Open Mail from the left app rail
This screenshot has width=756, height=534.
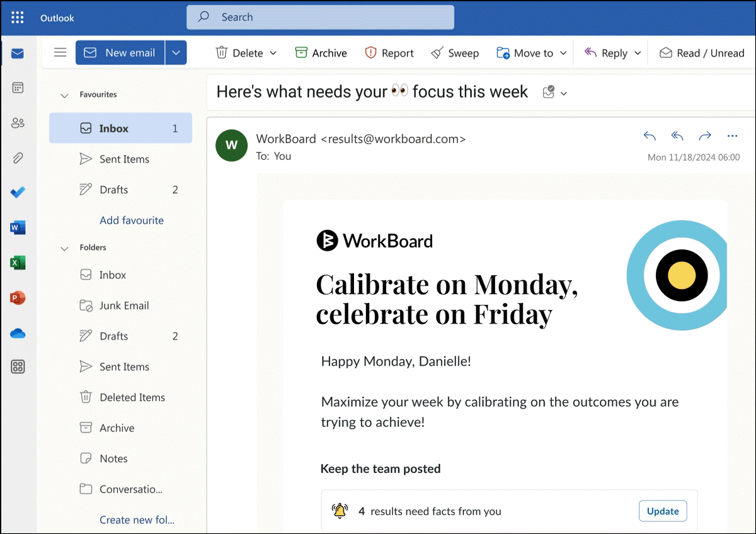pyautogui.click(x=18, y=54)
